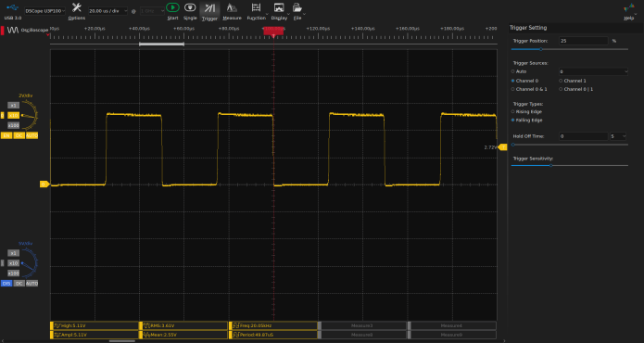Select channel 1 x100 probe factor
This screenshot has width=644, height=343.
click(x=13, y=273)
